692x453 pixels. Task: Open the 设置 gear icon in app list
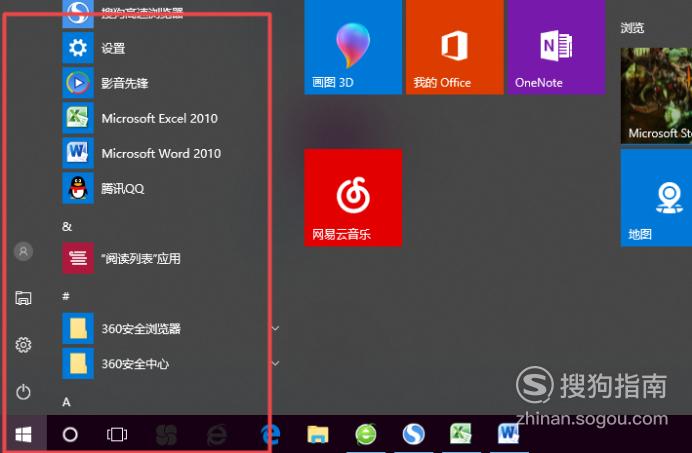[78, 48]
